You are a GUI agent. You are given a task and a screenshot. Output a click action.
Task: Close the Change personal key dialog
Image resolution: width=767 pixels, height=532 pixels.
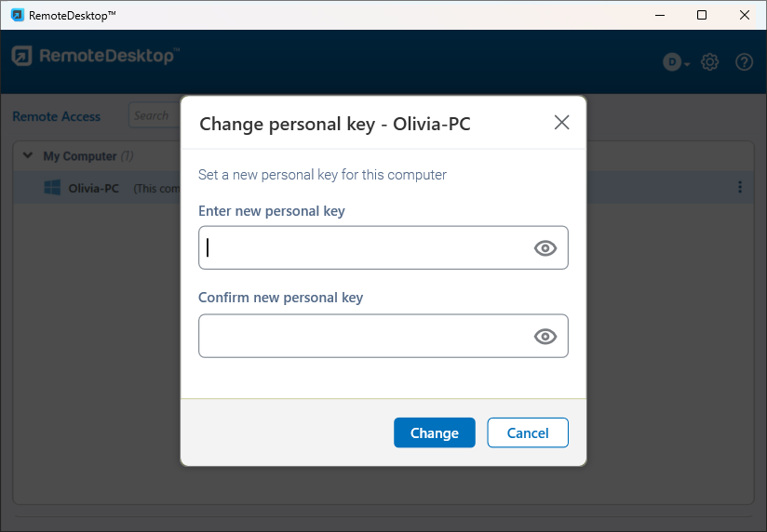coord(561,123)
